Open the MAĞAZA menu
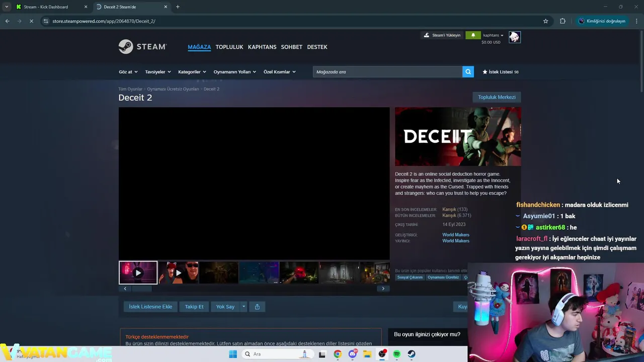The image size is (644, 362). coord(199,47)
